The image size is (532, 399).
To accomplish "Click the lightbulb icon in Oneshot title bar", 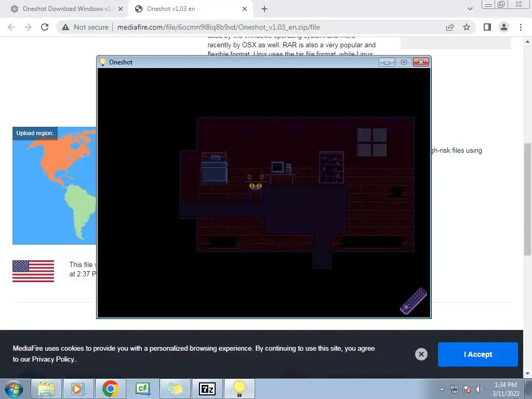I will pyautogui.click(x=103, y=62).
